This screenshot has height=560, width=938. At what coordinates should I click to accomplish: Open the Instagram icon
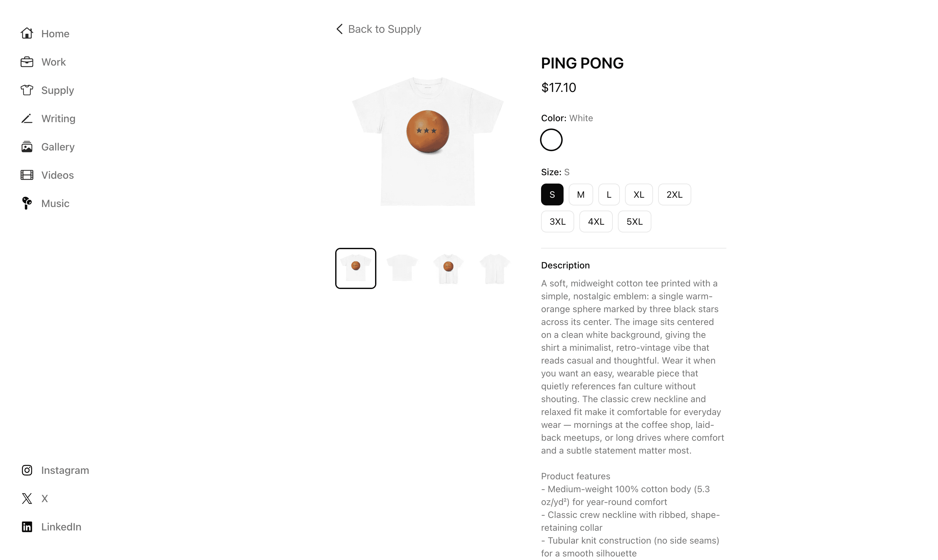(27, 470)
